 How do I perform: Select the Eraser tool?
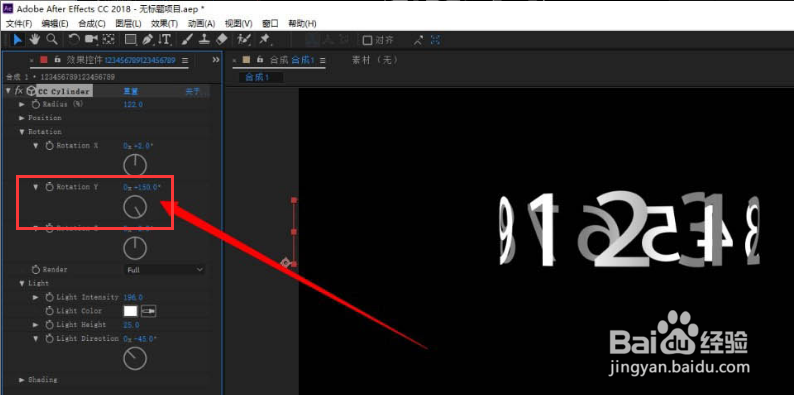pyautogui.click(x=221, y=40)
